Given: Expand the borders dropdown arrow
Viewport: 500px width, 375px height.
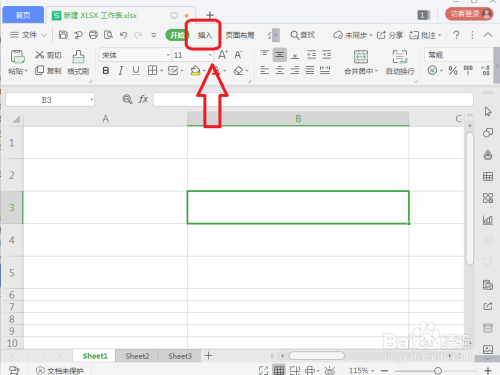Looking at the screenshot, I should [161, 71].
